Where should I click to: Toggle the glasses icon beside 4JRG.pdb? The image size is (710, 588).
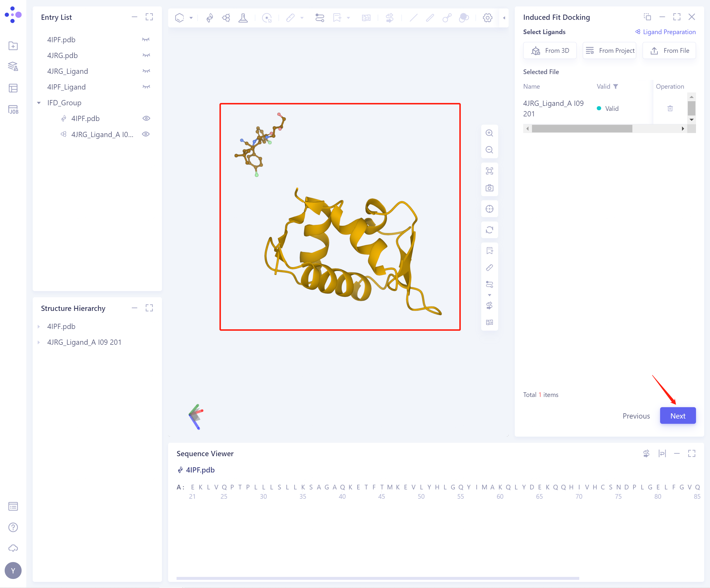146,55
